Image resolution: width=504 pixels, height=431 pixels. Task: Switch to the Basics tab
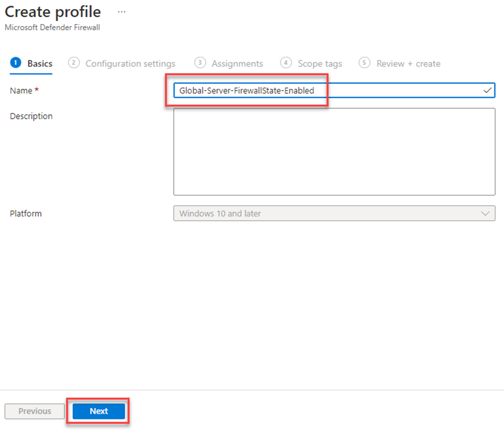pos(40,64)
